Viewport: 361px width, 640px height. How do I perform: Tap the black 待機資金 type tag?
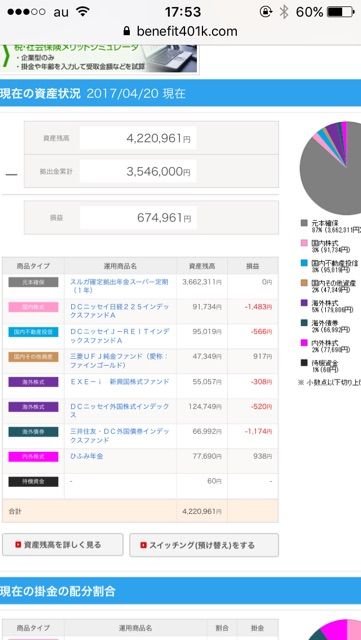pos(33,482)
